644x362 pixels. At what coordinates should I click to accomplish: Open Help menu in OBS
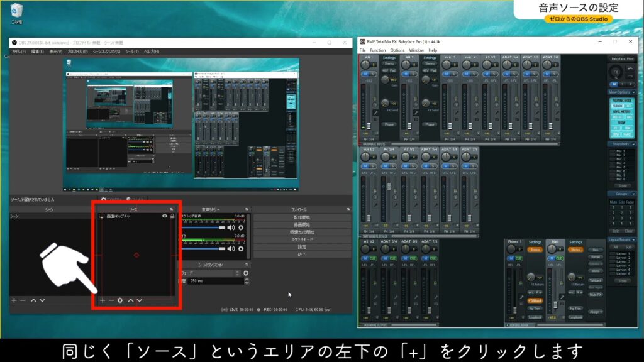[x=151, y=52]
